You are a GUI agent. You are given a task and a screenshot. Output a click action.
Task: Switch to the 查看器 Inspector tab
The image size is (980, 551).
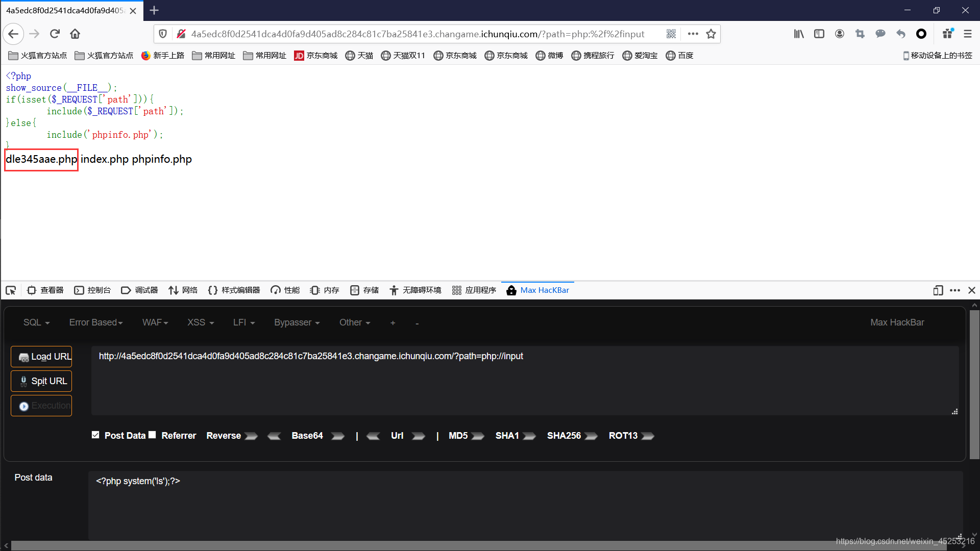click(45, 290)
